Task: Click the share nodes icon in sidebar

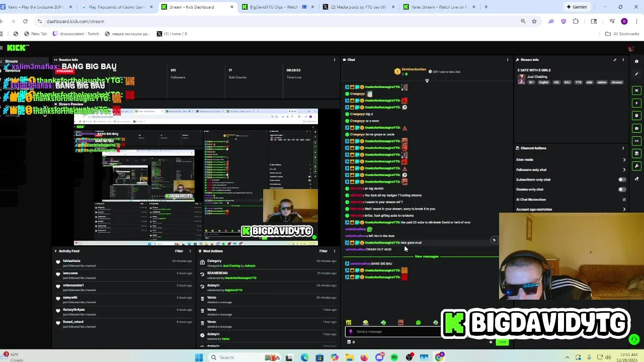Action: (x=636, y=178)
